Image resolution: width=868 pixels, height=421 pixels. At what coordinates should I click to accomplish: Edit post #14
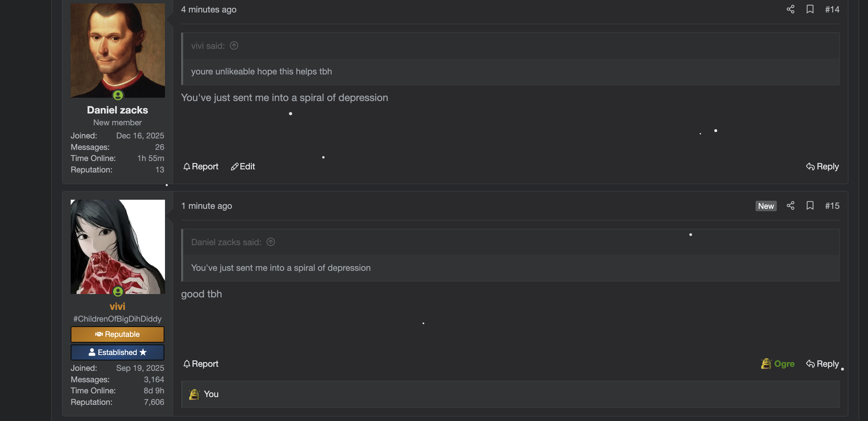[243, 166]
